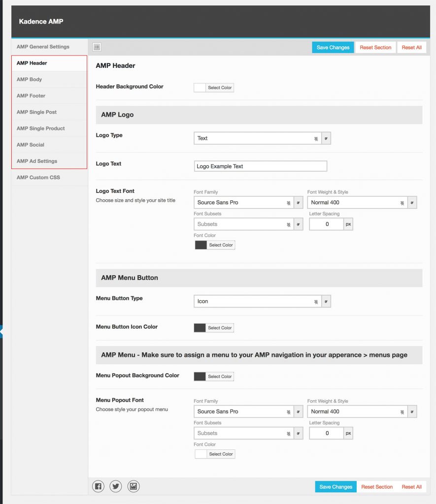Open the AMP Single Post tab
This screenshot has width=436, height=504.
click(50, 112)
